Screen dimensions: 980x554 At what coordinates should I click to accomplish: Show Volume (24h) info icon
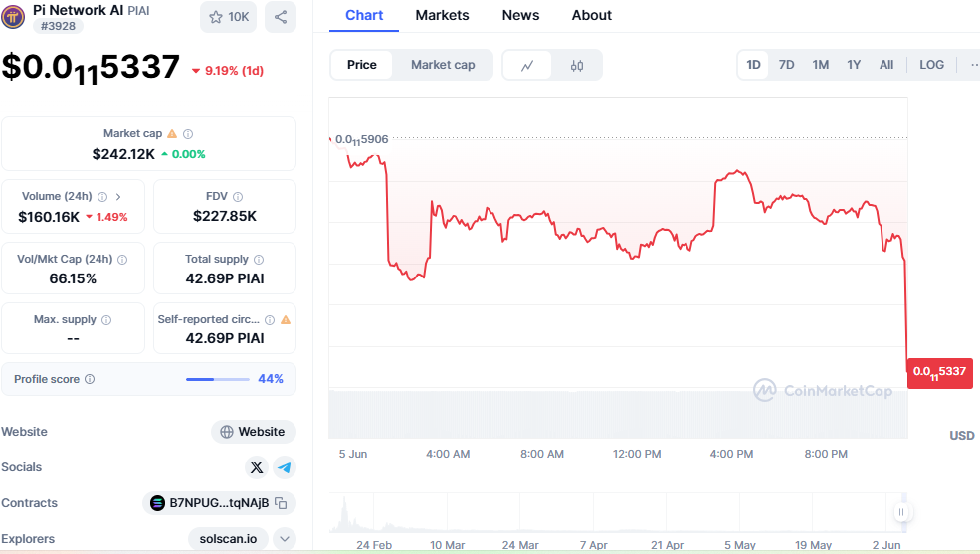102,197
